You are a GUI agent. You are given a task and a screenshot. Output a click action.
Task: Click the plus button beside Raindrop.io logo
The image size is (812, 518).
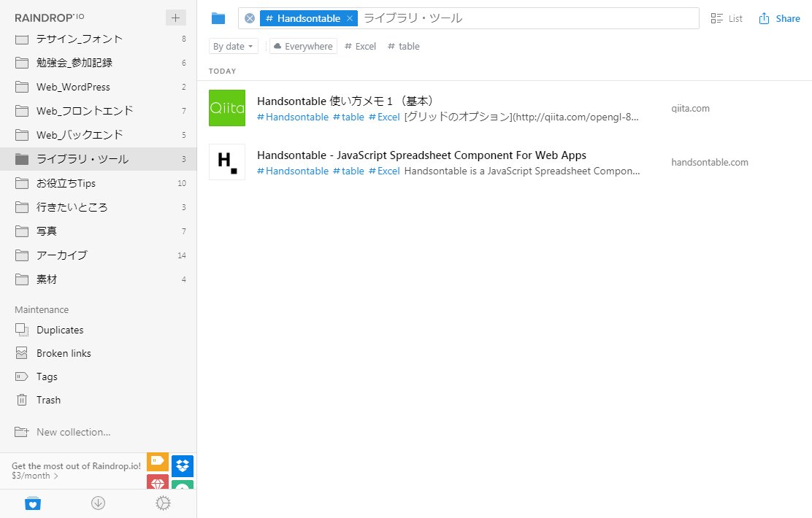tap(175, 18)
